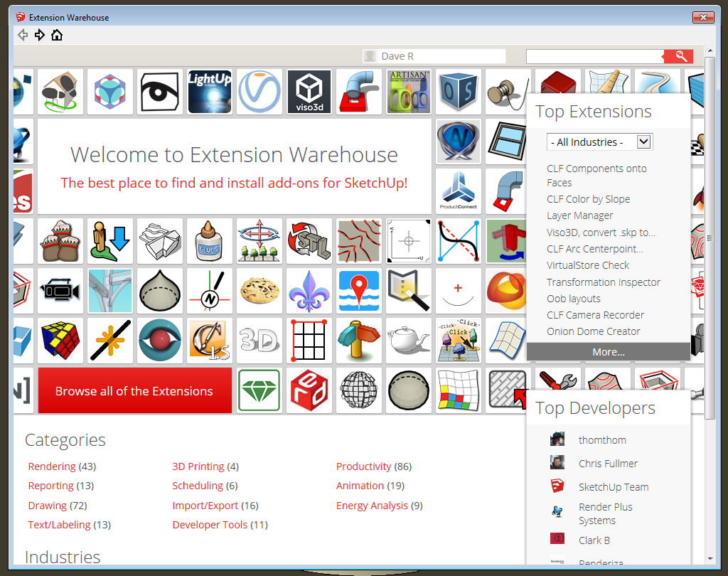This screenshot has height=576, width=728.
Task: View SketchUp Team developer page
Action: pyautogui.click(x=614, y=487)
